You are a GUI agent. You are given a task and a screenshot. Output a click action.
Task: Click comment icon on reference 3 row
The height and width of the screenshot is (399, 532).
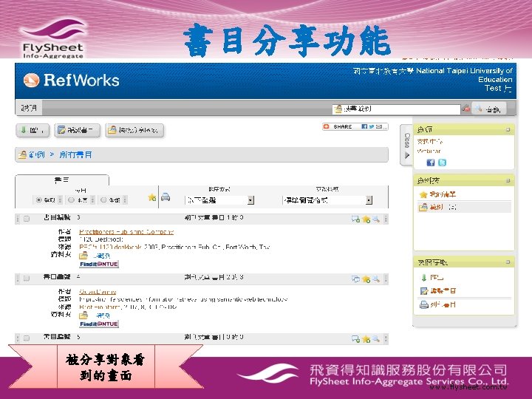(x=355, y=219)
